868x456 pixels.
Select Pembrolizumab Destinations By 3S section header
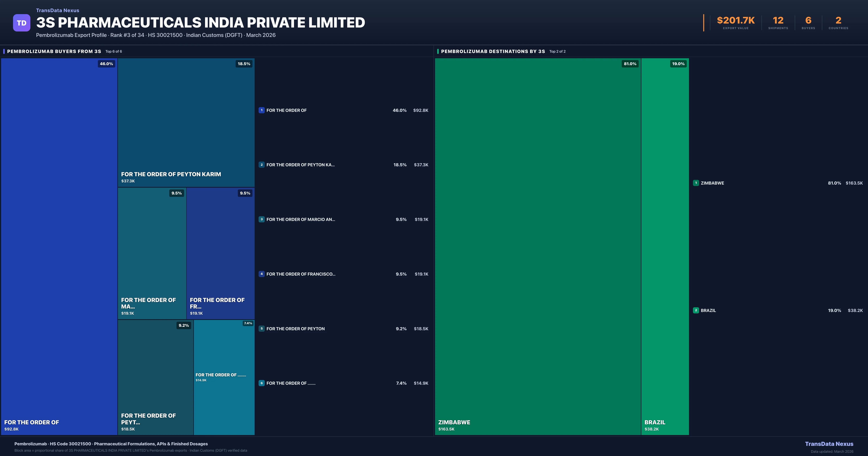493,51
